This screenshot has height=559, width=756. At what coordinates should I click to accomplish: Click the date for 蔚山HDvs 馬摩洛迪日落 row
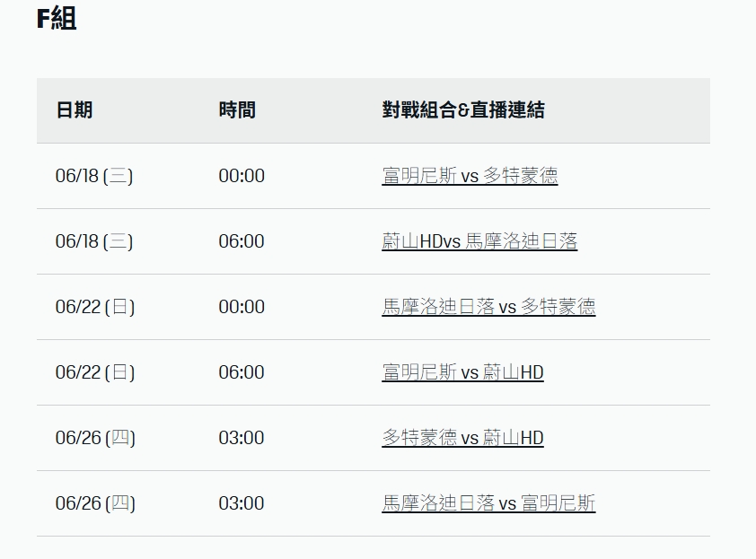coord(94,241)
